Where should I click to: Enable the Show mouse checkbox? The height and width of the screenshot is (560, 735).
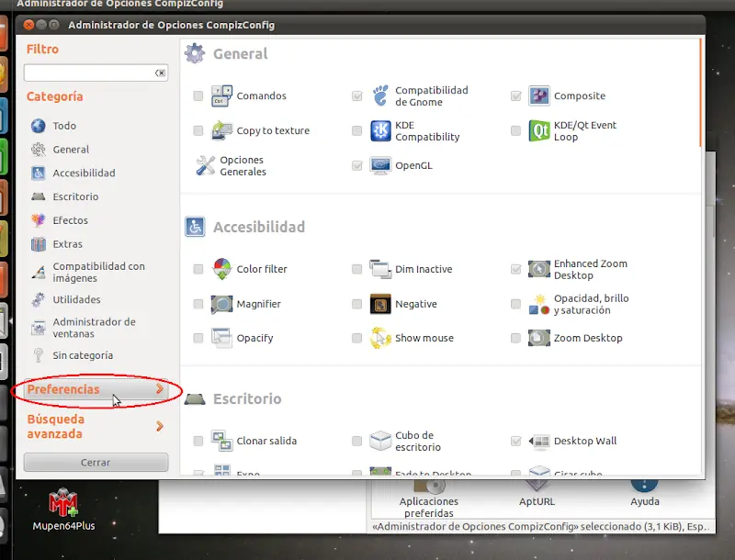point(356,338)
